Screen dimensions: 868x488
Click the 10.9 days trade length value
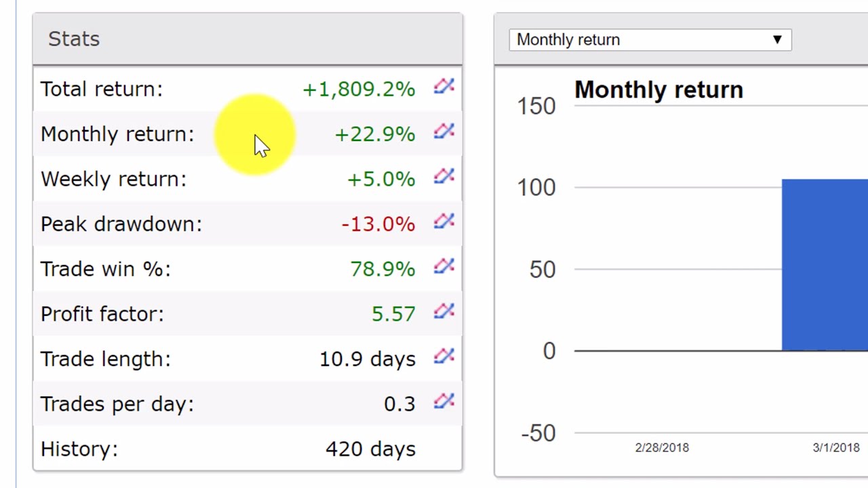368,359
